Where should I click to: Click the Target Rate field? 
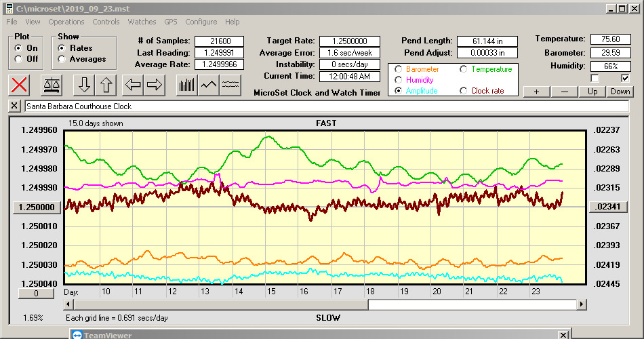point(350,41)
